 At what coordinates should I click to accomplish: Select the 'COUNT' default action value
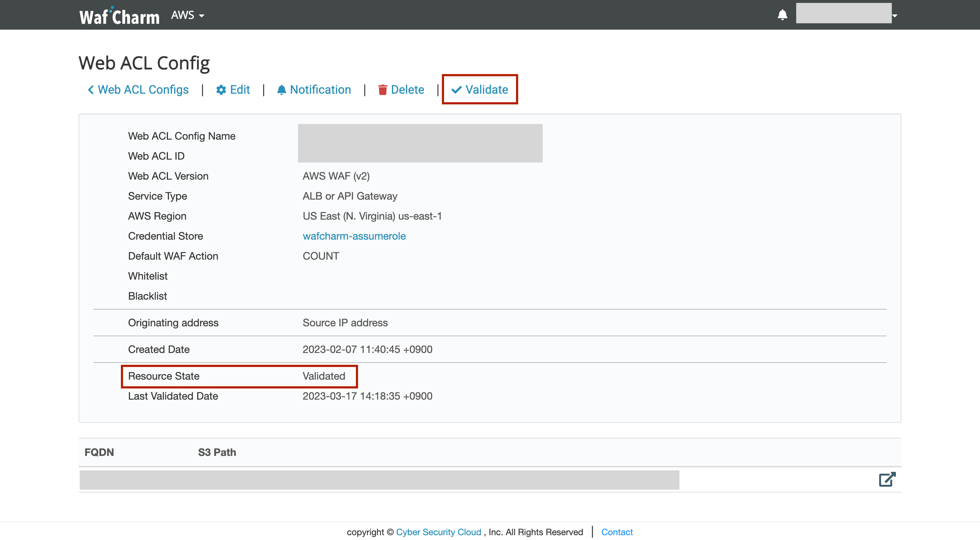click(321, 256)
